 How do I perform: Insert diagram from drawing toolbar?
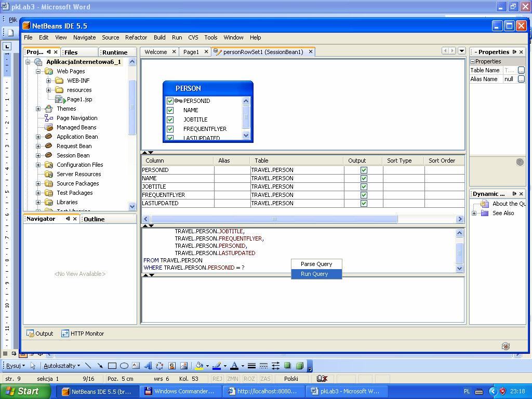[x=159, y=366]
